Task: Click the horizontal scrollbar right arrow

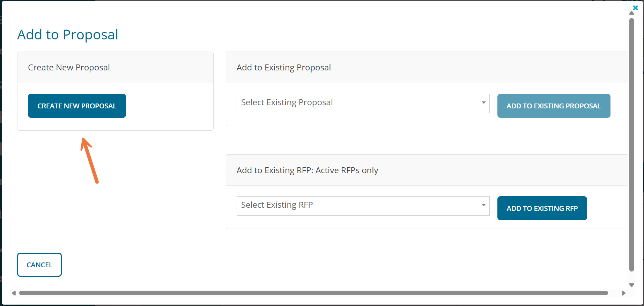Action: coord(623,293)
